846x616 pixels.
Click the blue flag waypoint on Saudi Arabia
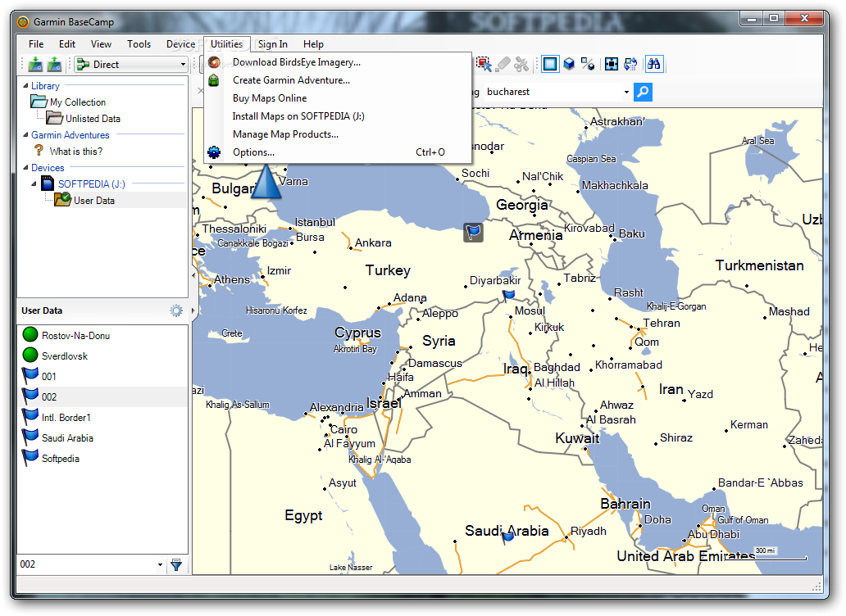tap(507, 537)
